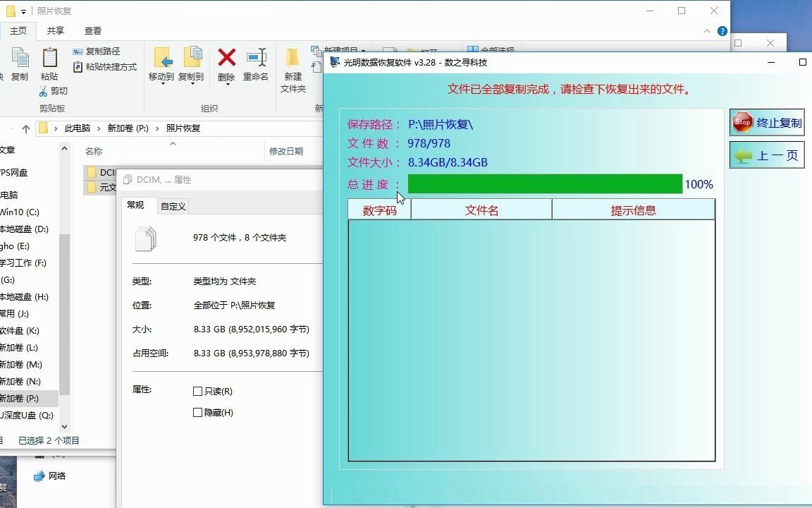Click the 数字码 column header
This screenshot has width=812, height=508.
pyautogui.click(x=380, y=210)
